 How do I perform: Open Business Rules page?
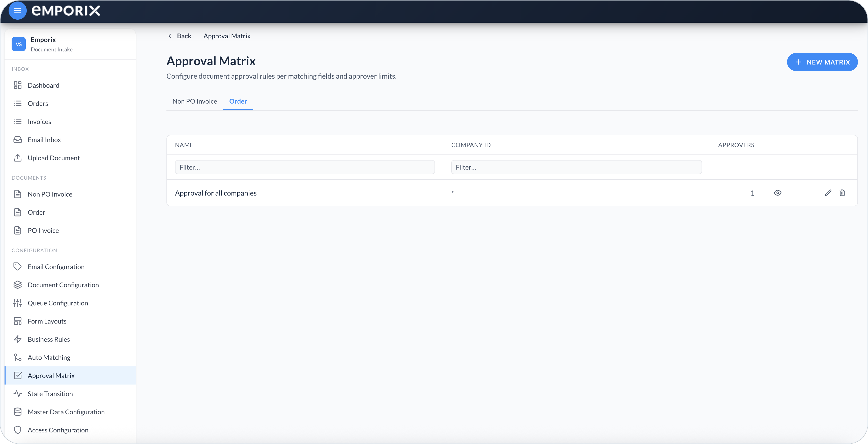[70, 339]
